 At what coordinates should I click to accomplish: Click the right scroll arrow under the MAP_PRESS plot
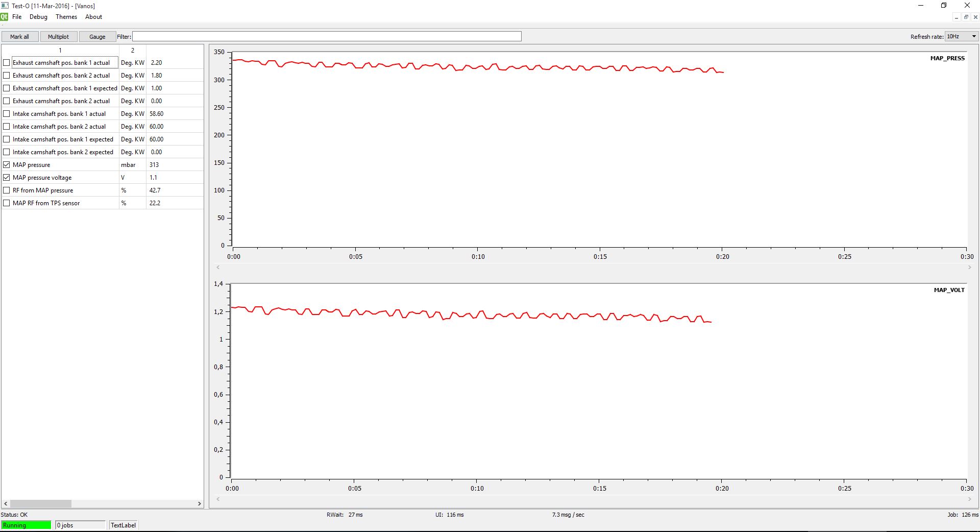tap(969, 267)
